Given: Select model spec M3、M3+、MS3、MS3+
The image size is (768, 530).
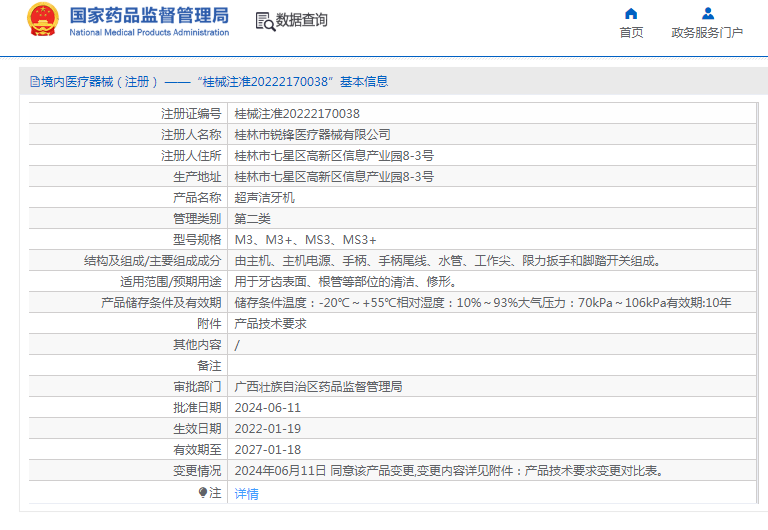Looking at the screenshot, I should pos(306,240).
